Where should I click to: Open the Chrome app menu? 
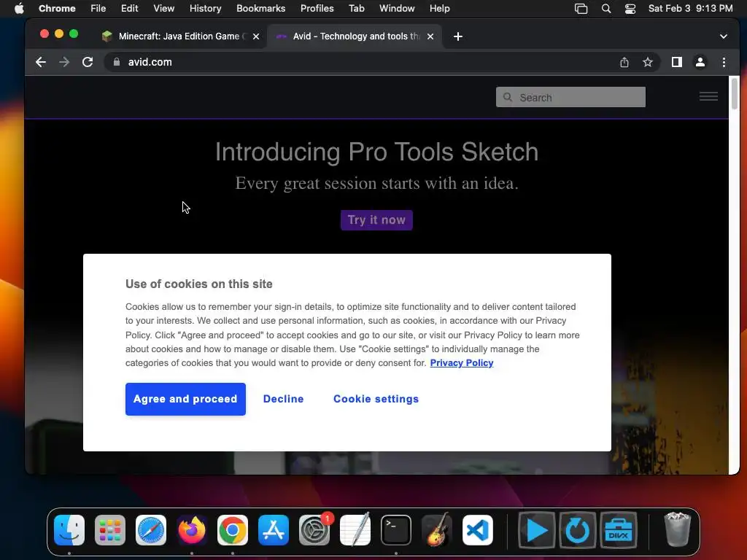pyautogui.click(x=57, y=9)
